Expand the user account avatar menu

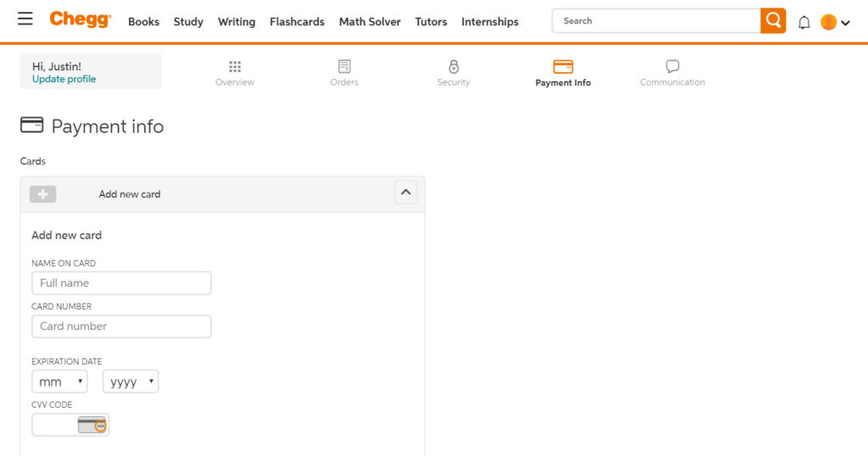[835, 23]
